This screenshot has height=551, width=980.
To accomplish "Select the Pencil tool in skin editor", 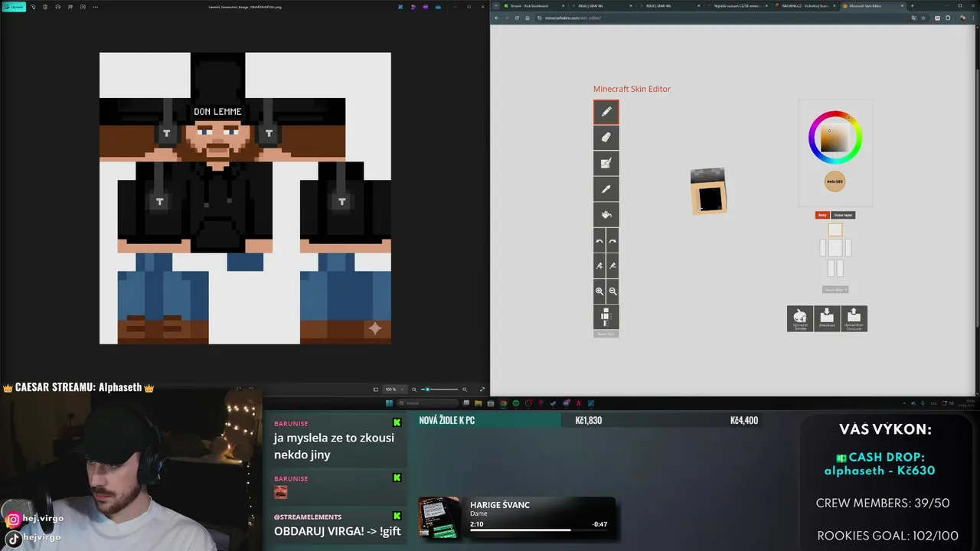I will point(606,112).
